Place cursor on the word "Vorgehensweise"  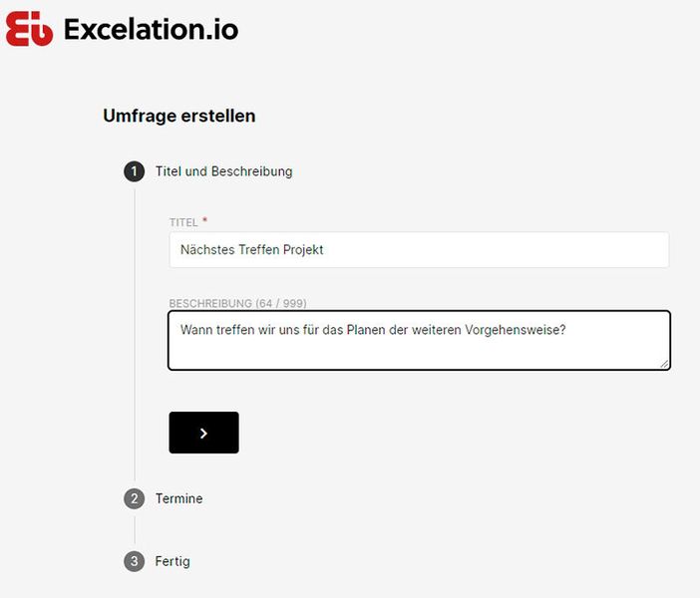[516, 329]
